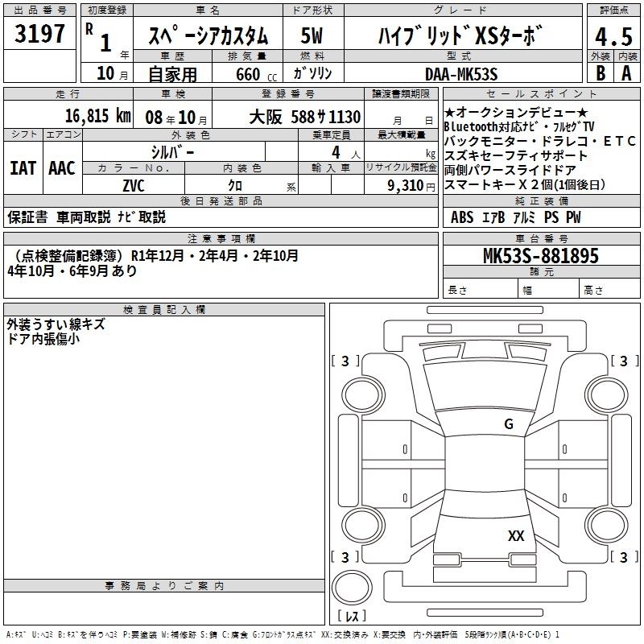Viewport: 644px width, 644px height.
Task: Click lot number 3197
Action: (x=40, y=35)
